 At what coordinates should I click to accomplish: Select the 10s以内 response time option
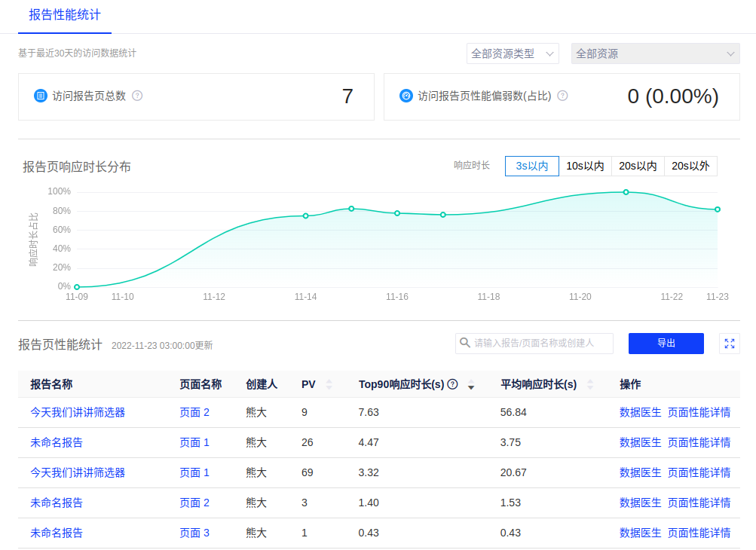tap(585, 166)
